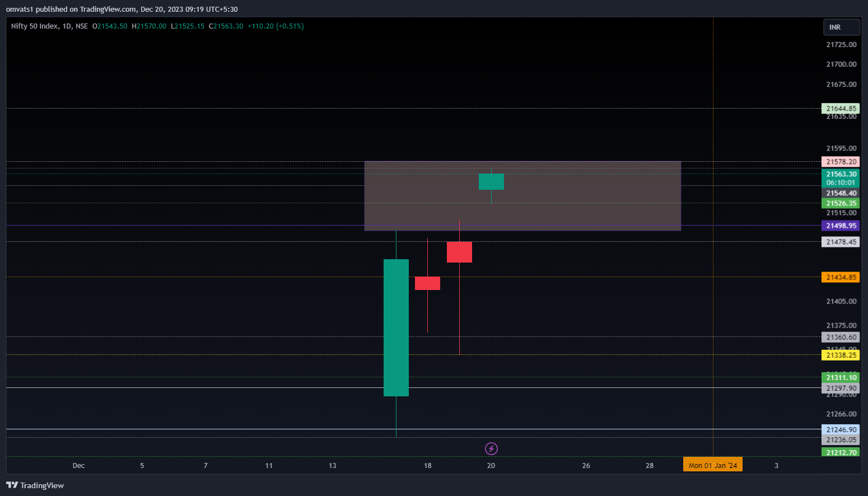Click the 13 date on time axis
Viewport: 868px width, 496px height.
coord(333,466)
